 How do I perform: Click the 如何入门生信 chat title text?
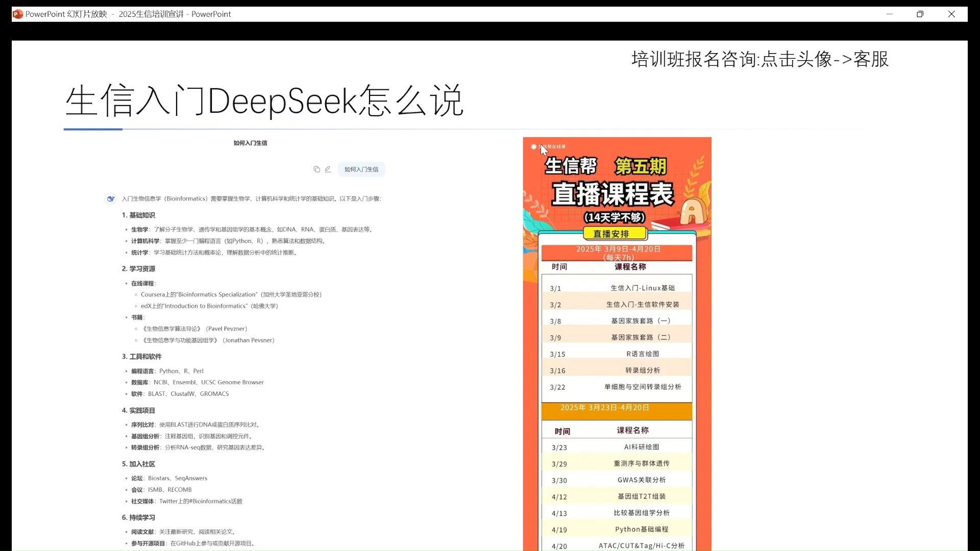pyautogui.click(x=250, y=143)
